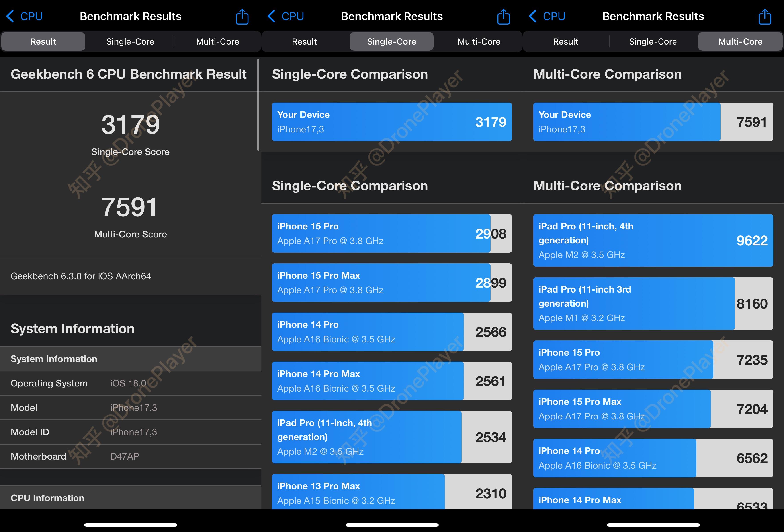Select Single-Core tab in right panel
784x532 pixels.
click(x=653, y=41)
